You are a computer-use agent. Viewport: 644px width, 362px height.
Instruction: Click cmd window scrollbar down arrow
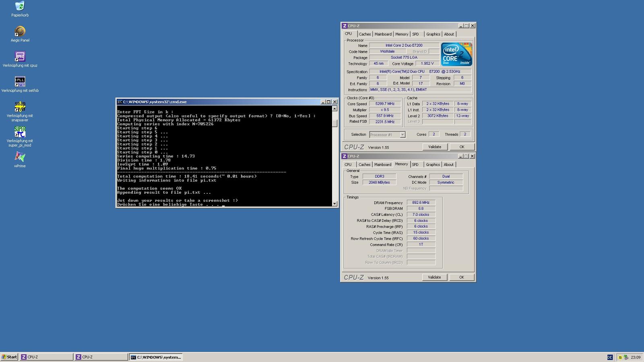334,204
